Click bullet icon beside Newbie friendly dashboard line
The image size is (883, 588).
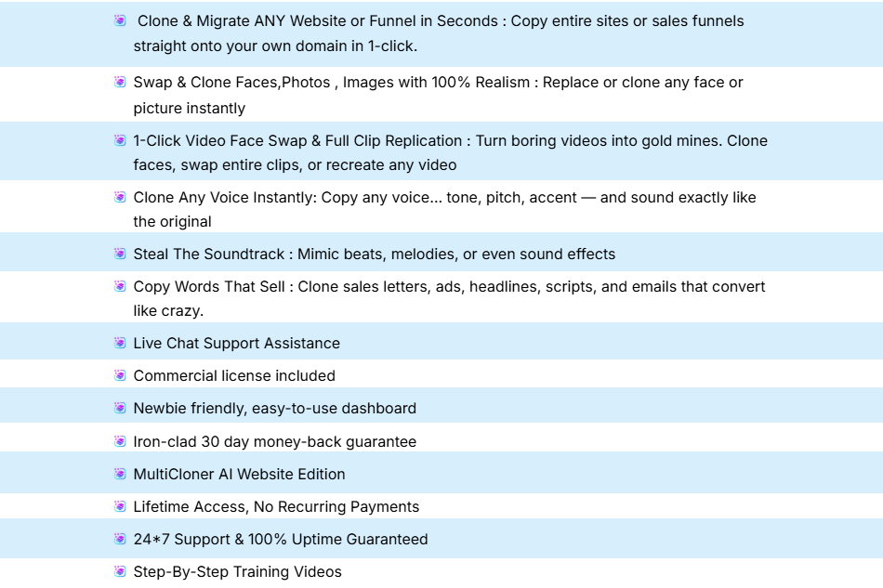click(120, 408)
